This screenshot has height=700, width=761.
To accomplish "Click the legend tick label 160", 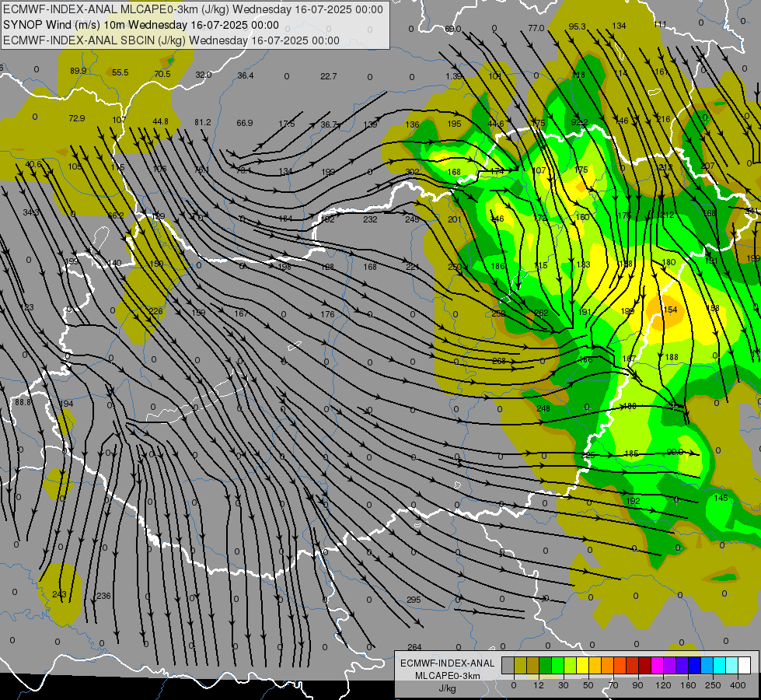I will coord(688,685).
